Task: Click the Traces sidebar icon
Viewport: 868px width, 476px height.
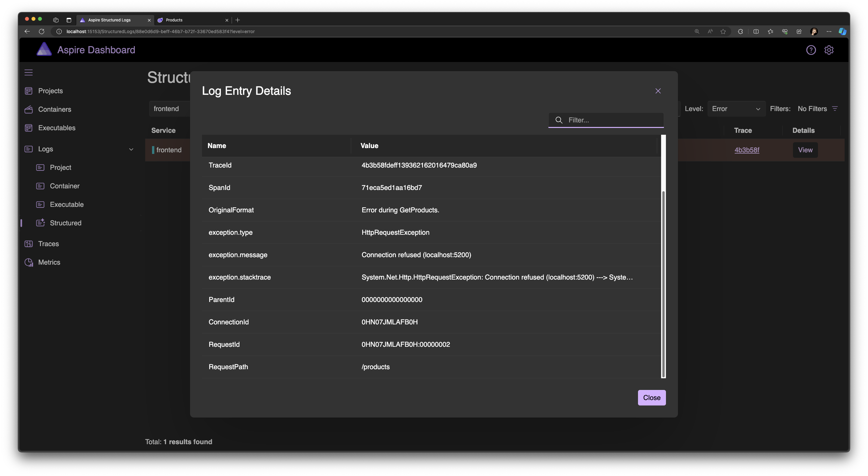Action: click(x=29, y=244)
